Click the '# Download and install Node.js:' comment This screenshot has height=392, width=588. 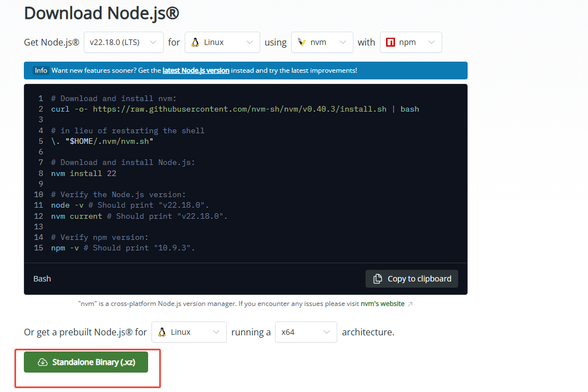click(123, 163)
